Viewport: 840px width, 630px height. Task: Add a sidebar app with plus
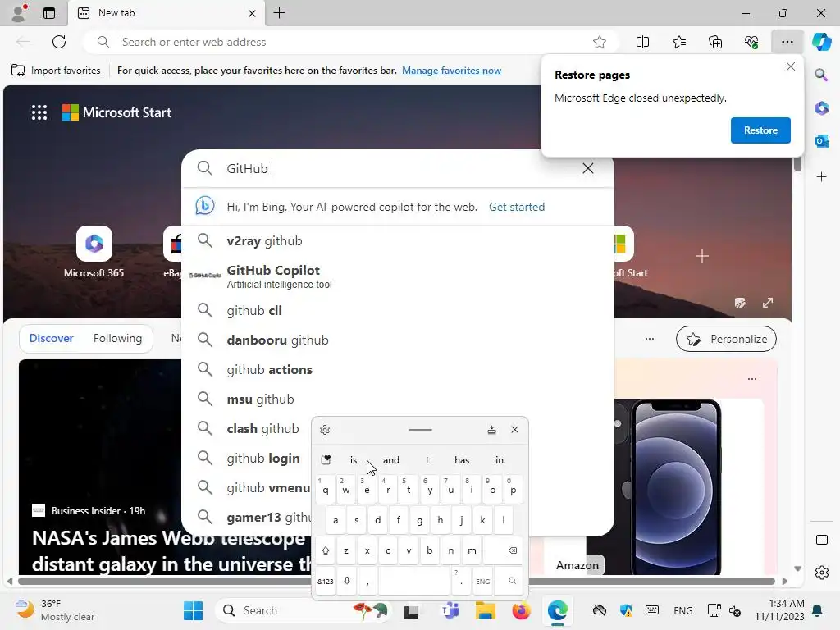[x=822, y=177]
